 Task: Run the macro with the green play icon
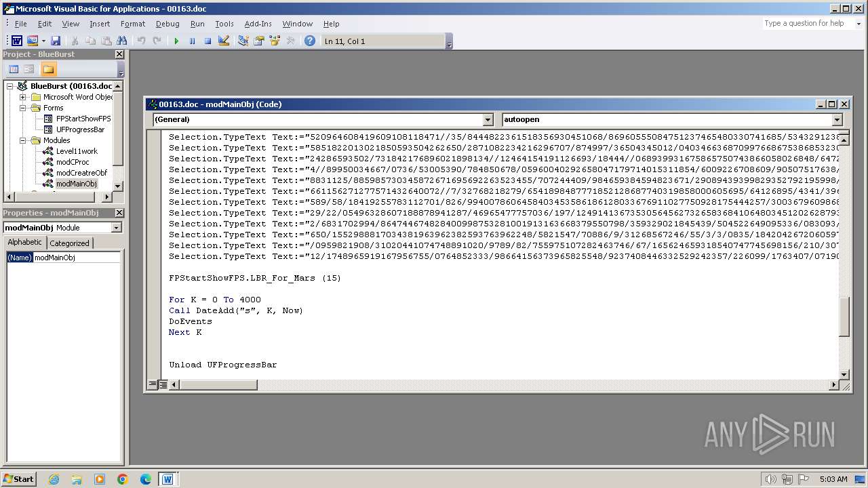point(176,41)
